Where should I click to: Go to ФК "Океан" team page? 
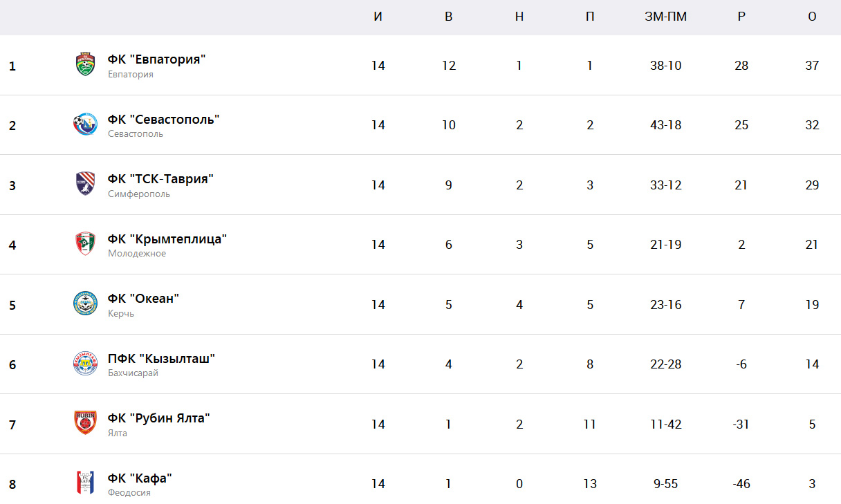(143, 299)
